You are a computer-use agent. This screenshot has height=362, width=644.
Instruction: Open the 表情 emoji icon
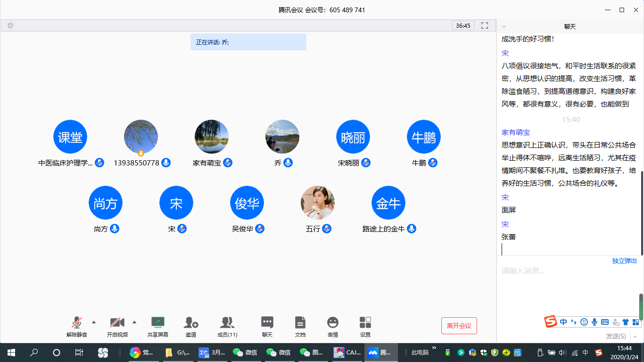coord(332,323)
